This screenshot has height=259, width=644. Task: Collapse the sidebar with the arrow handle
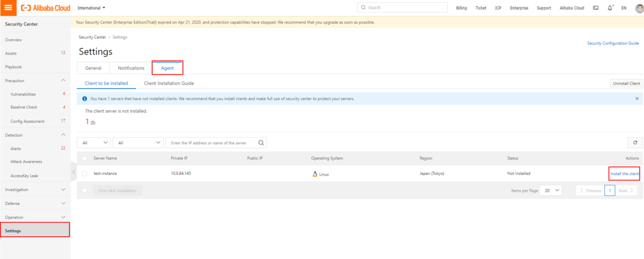tap(73, 172)
